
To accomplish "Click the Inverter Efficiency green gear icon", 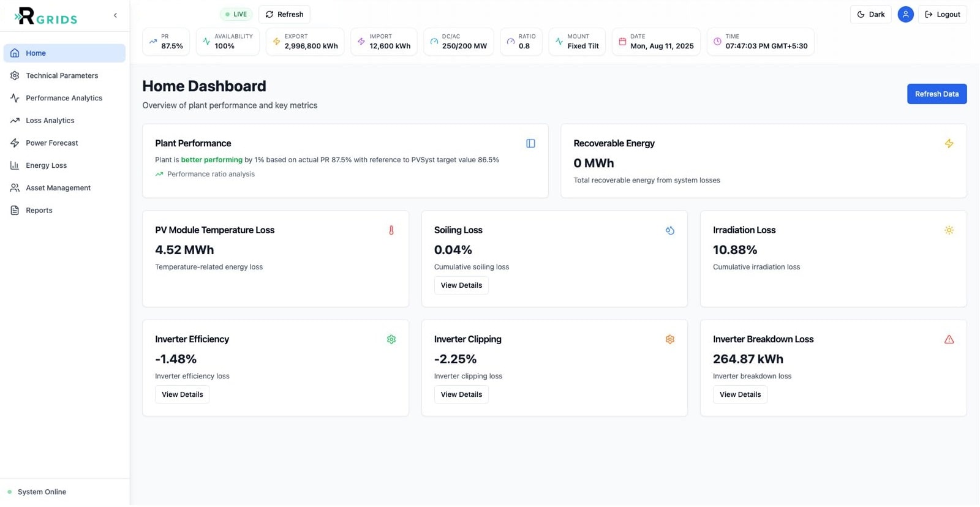I will (x=391, y=339).
